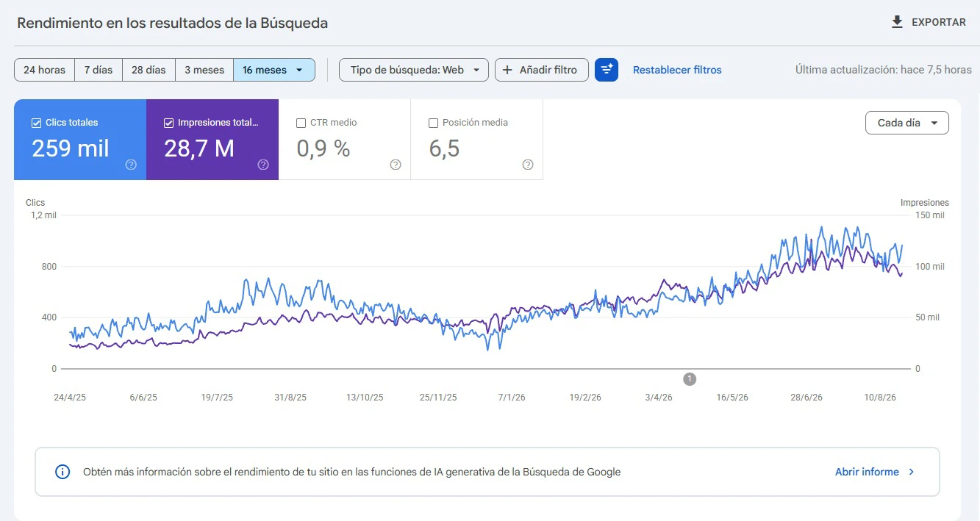Viewport: 980px width, 521px height.
Task: Click the download icon beside EXPORTAR
Action: [x=897, y=22]
